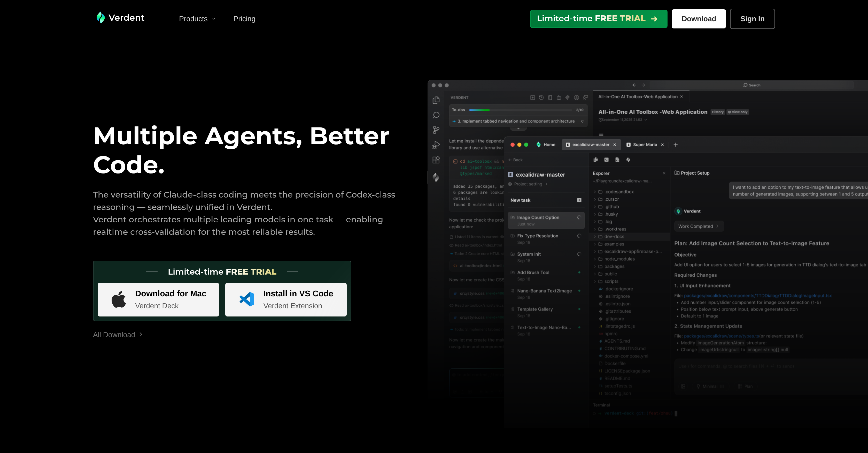Select the source control branch icon in sidebar
Image resolution: width=868 pixels, height=453 pixels.
pos(436,130)
